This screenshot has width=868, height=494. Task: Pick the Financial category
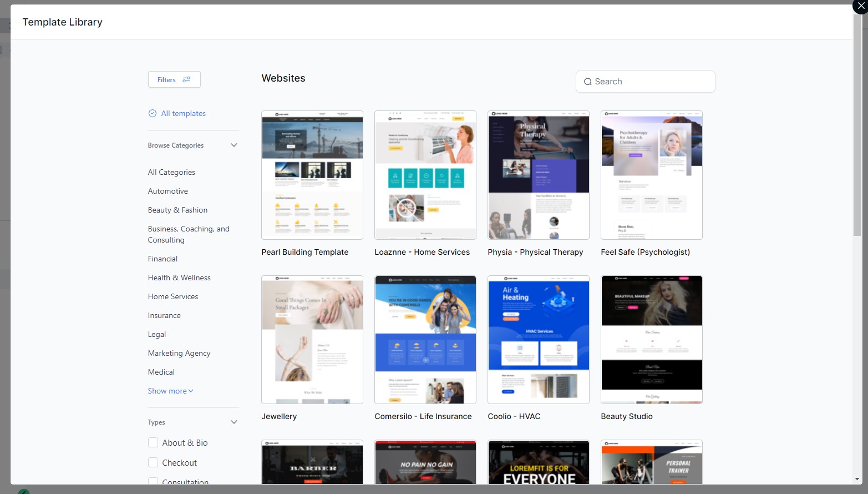[163, 259]
